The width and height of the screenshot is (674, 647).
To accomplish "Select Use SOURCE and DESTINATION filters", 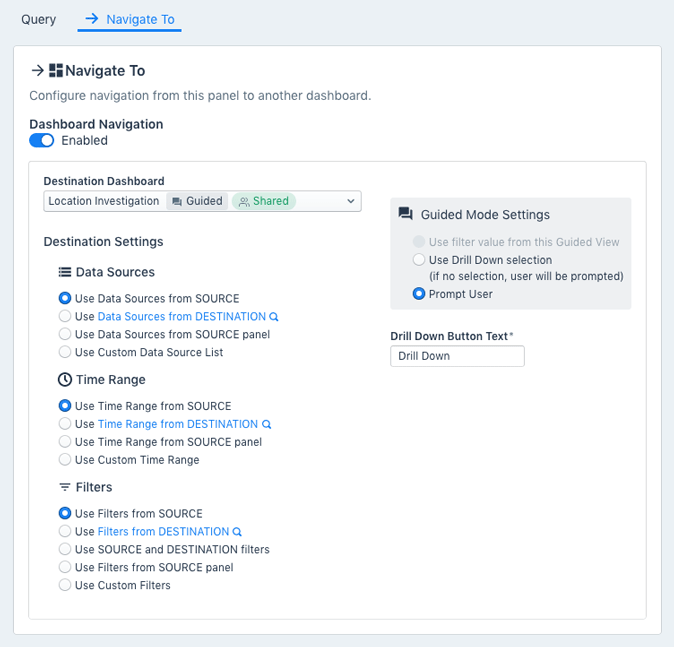I will click(65, 550).
